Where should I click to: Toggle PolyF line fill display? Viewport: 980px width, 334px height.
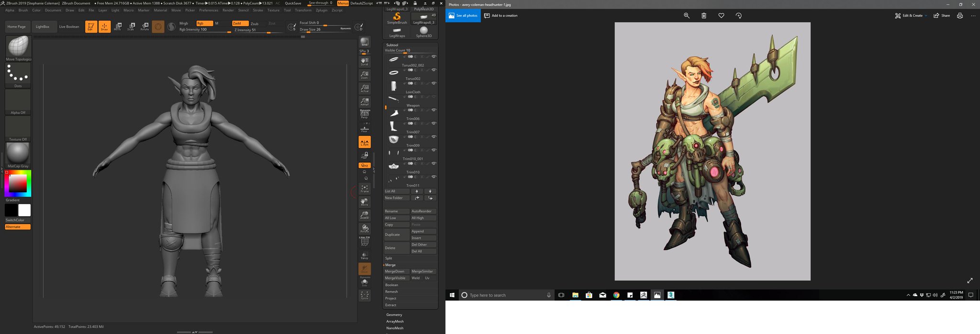[x=365, y=242]
